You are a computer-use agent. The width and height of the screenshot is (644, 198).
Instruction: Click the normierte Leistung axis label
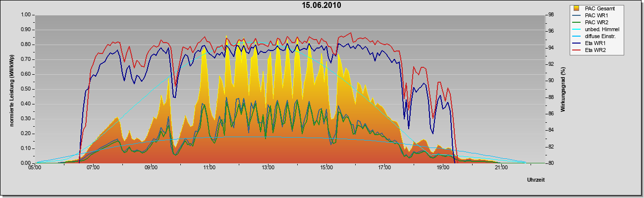pyautogui.click(x=10, y=89)
